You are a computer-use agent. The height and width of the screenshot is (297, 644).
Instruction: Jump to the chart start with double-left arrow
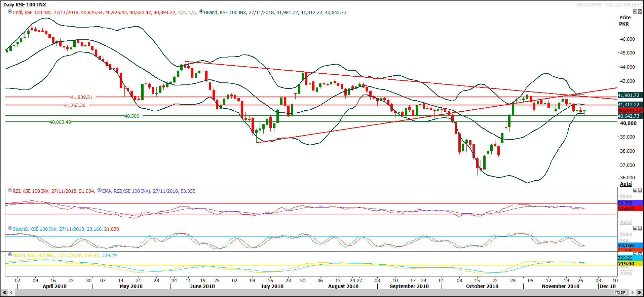(x=4, y=293)
